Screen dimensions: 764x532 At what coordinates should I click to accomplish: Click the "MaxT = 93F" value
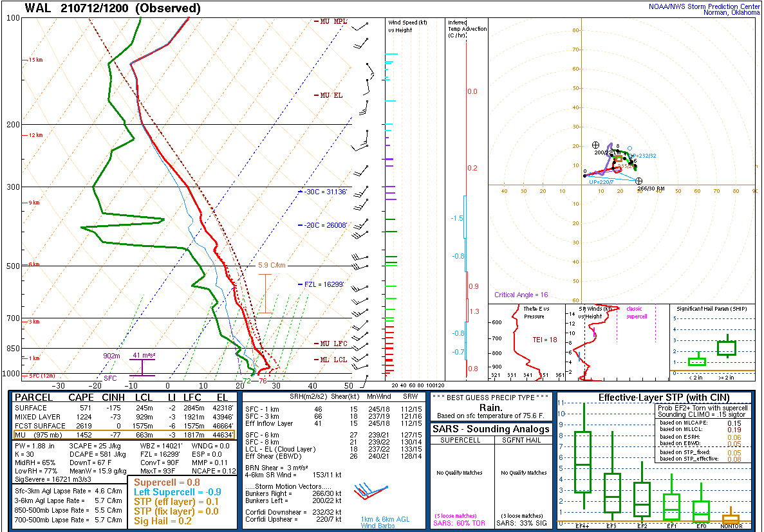[x=158, y=471]
